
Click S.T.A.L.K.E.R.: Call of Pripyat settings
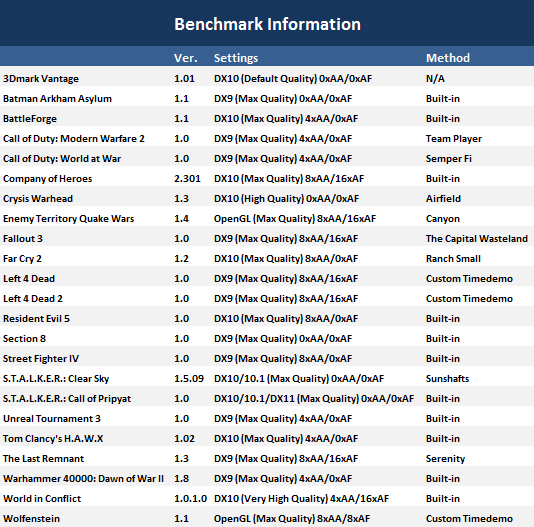point(314,399)
